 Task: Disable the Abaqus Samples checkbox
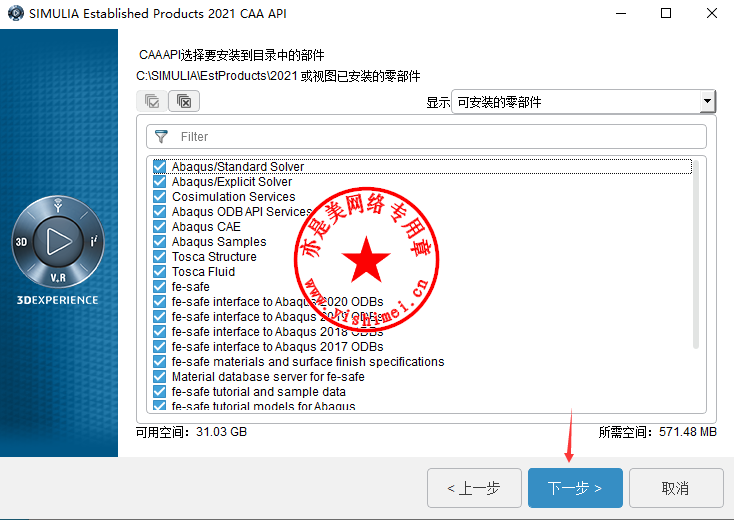160,242
